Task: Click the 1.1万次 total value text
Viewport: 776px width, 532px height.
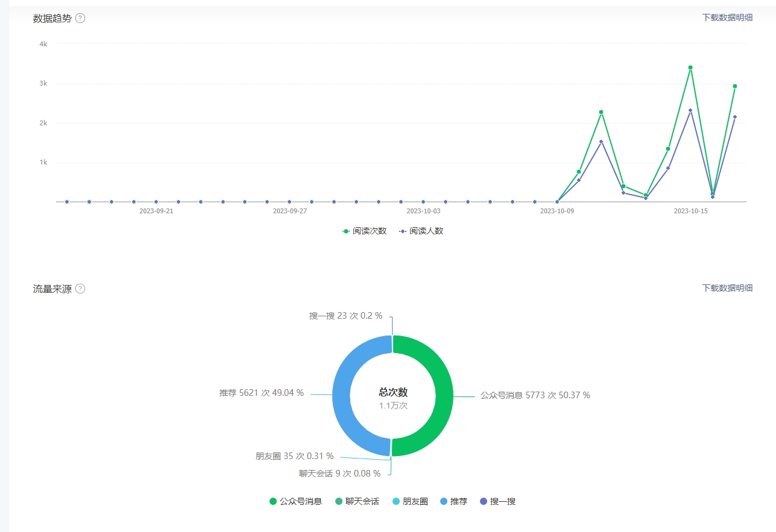Action: tap(393, 405)
